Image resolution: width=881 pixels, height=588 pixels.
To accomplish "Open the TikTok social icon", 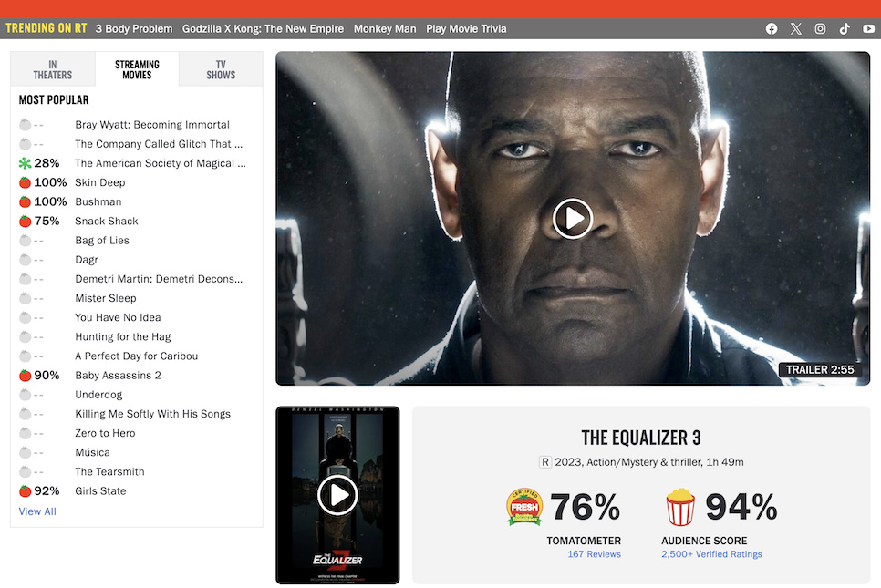I will click(x=845, y=28).
